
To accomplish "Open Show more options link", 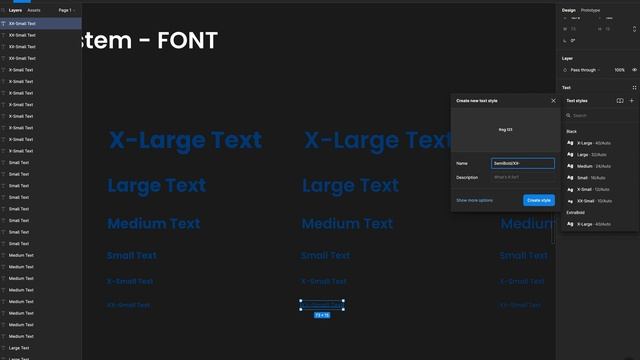I will tap(474, 200).
